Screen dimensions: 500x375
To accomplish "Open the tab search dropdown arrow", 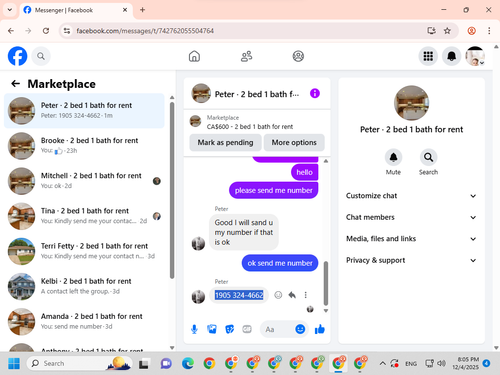I will click(x=10, y=10).
